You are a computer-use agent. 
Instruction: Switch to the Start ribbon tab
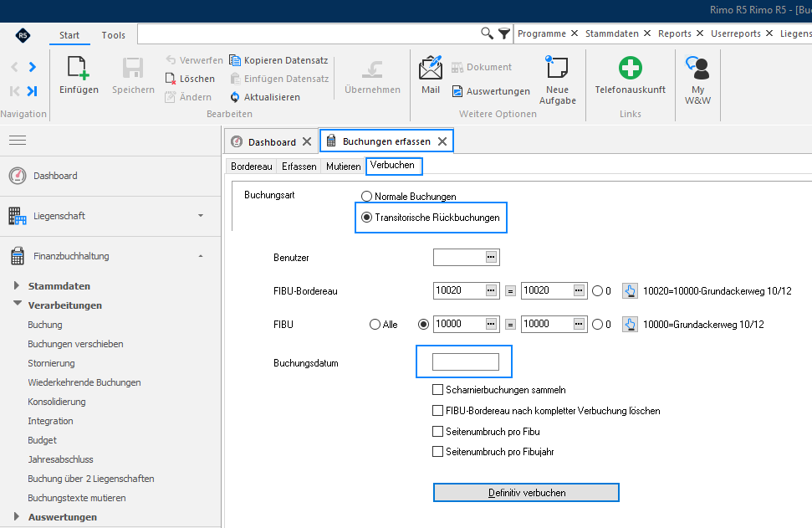pyautogui.click(x=69, y=35)
